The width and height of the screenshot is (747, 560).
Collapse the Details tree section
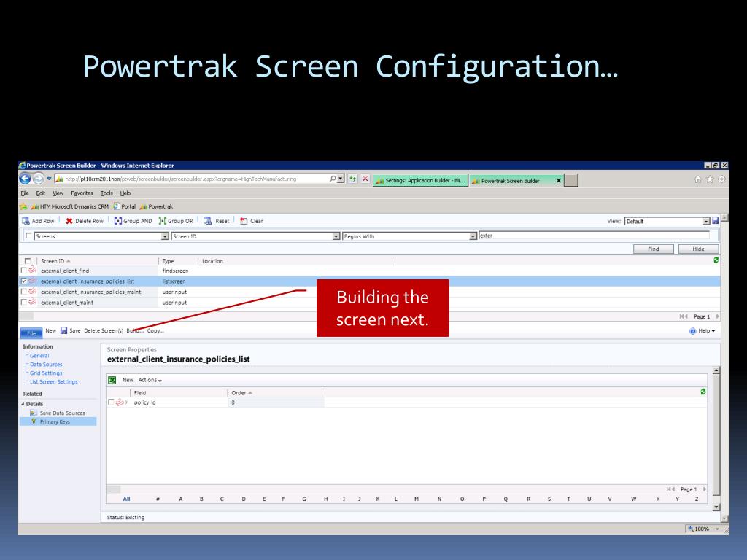(x=23, y=404)
